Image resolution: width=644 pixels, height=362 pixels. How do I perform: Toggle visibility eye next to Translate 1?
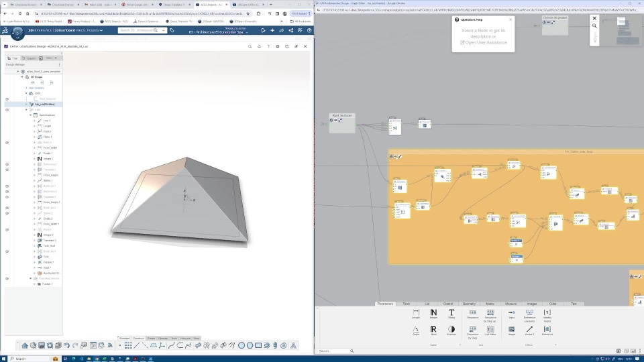(x=7, y=170)
